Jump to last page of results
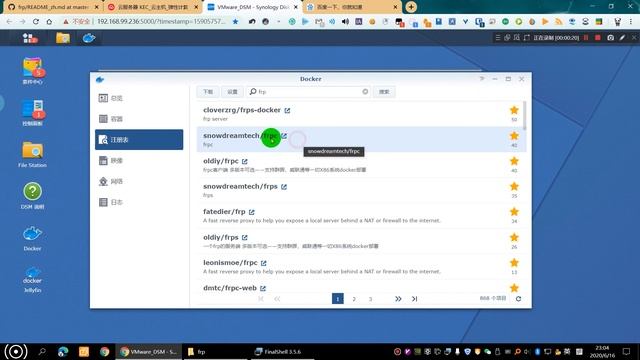The width and height of the screenshot is (640, 360). [414, 299]
